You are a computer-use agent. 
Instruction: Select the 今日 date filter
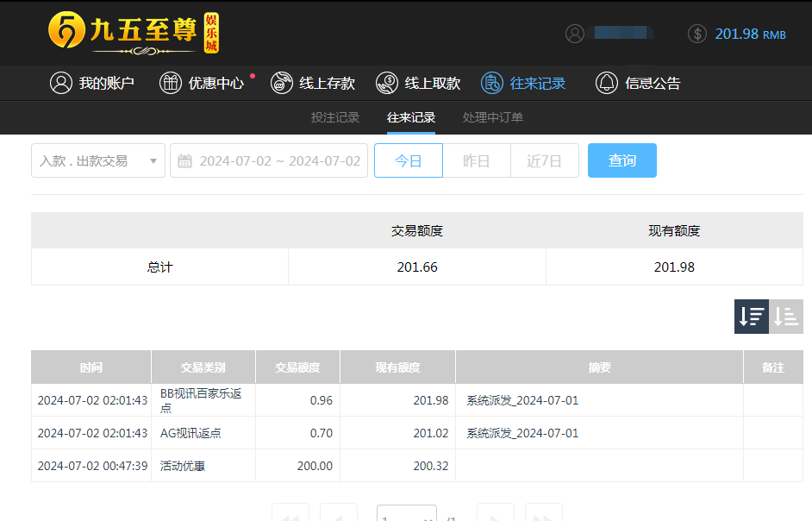[x=409, y=160]
